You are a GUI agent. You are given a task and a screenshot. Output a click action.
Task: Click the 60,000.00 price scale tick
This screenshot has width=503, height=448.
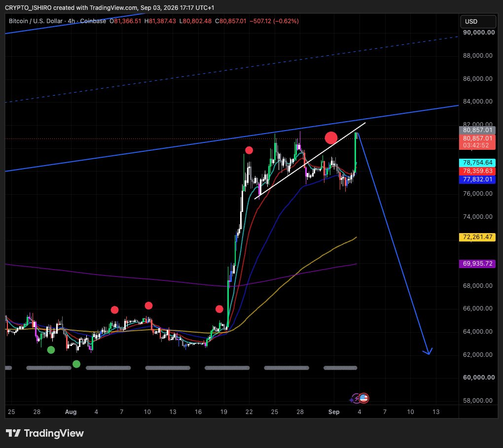click(479, 377)
